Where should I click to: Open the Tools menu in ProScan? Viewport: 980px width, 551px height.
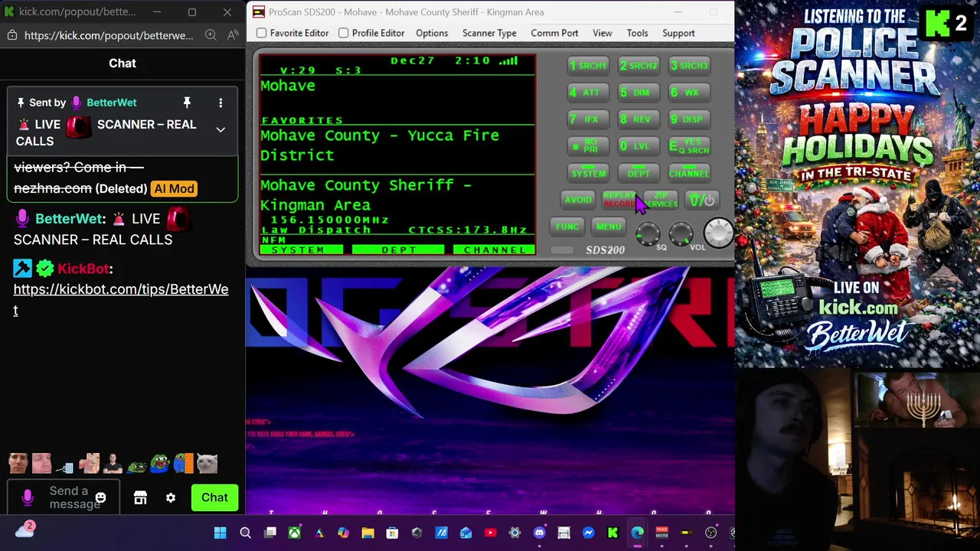[x=637, y=33]
